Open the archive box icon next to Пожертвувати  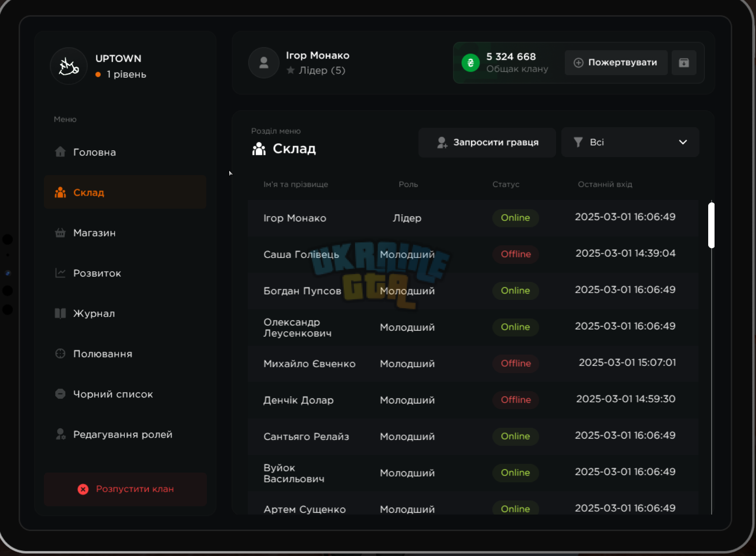[684, 62]
